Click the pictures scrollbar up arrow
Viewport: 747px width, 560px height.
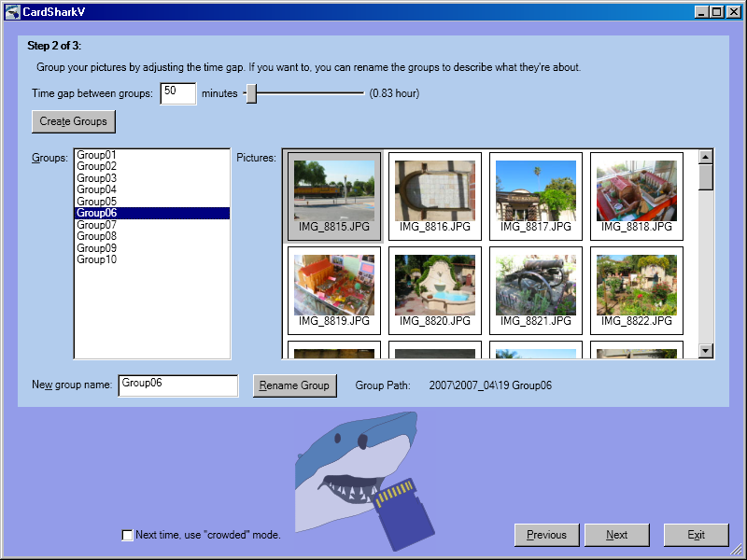(706, 157)
